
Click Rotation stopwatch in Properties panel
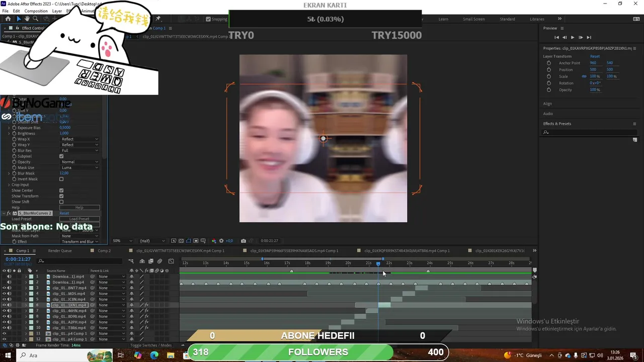pos(548,83)
